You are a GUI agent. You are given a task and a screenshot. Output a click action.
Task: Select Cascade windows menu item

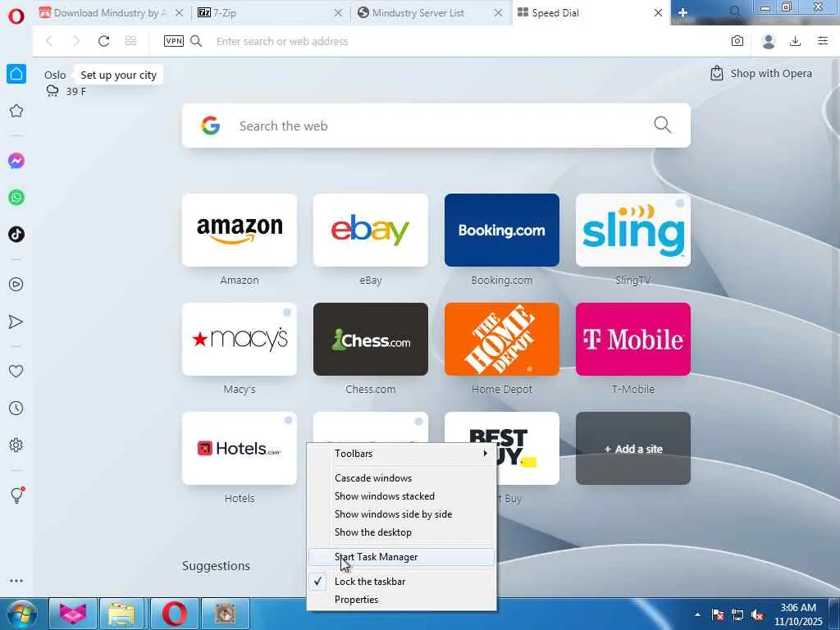pyautogui.click(x=401, y=478)
